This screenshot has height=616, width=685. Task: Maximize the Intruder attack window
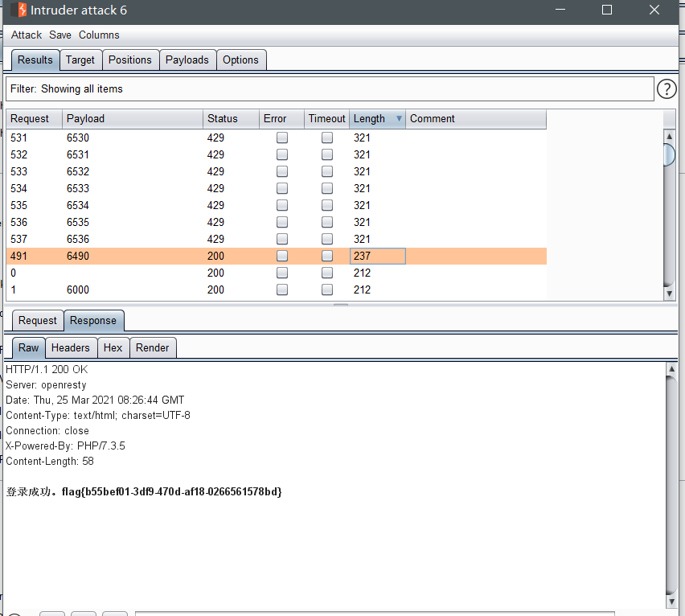click(607, 10)
